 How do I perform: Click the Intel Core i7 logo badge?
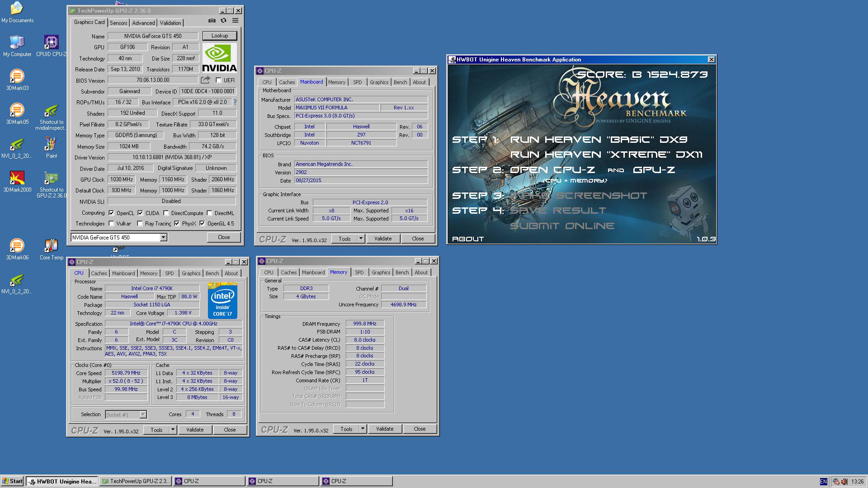[x=222, y=300]
